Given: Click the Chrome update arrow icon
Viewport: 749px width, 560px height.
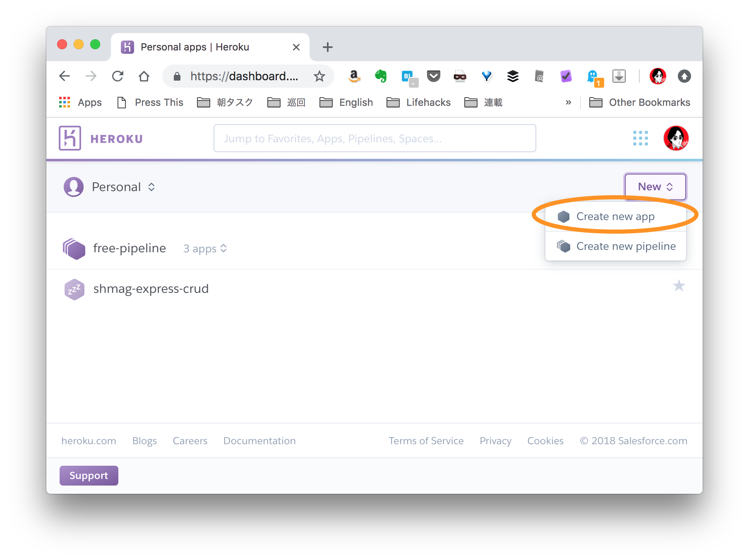Looking at the screenshot, I should tap(684, 76).
